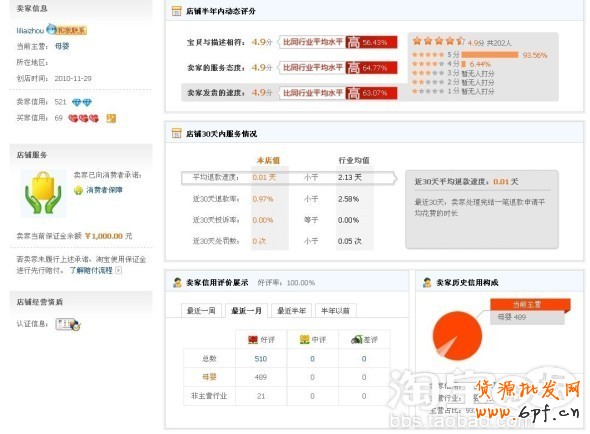This screenshot has height=434, width=590.
Task: Click the red flower 好评 icon
Action: [x=253, y=340]
